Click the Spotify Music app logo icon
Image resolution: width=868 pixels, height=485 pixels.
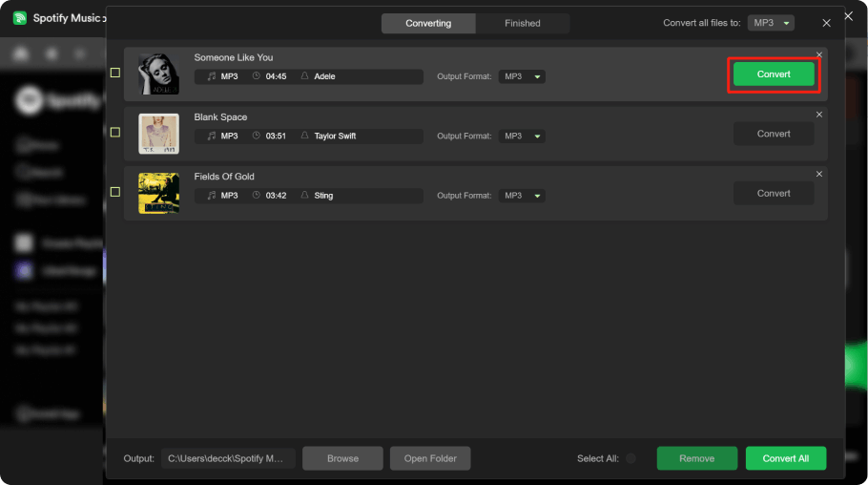click(20, 18)
